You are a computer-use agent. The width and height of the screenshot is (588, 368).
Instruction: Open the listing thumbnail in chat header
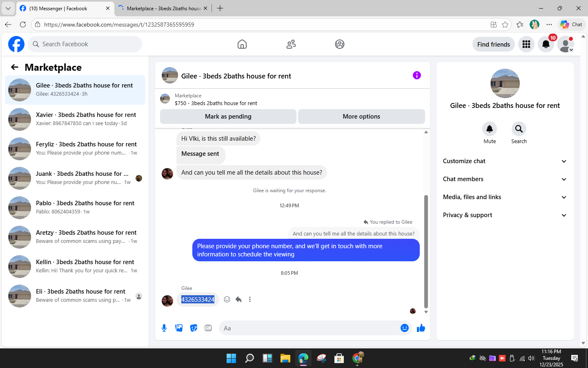coord(170,75)
